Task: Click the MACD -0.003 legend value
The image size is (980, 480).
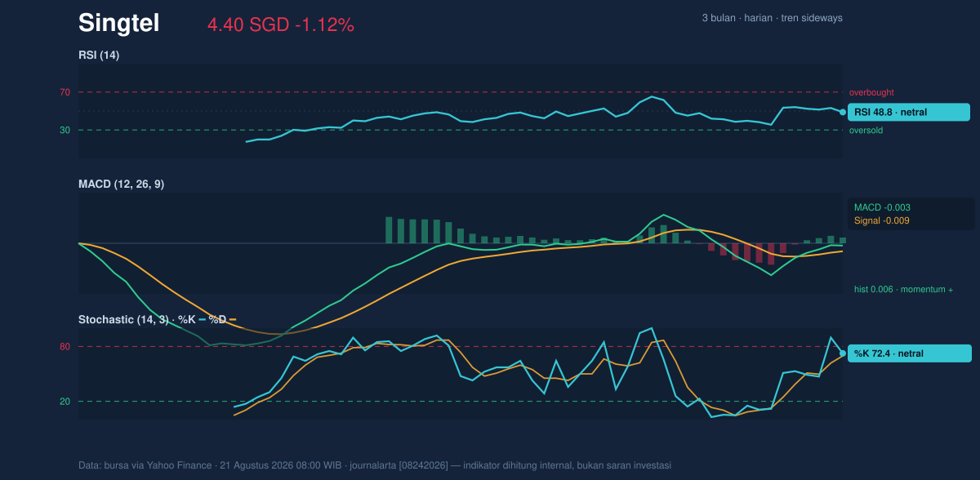Action: [883, 207]
